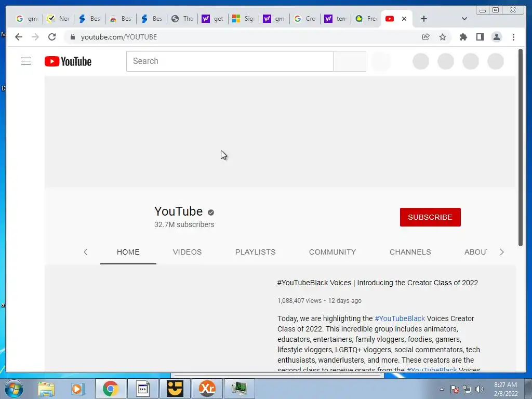
Task: Click the taskbar clock showing 8:27 AM
Action: tap(506, 389)
